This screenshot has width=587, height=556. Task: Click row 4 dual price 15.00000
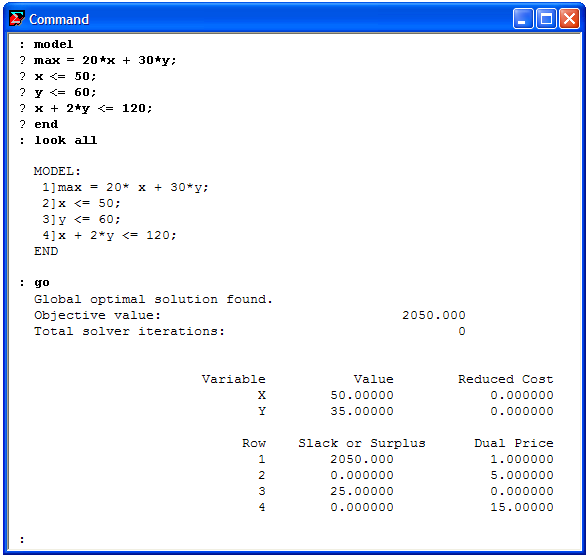(522, 507)
